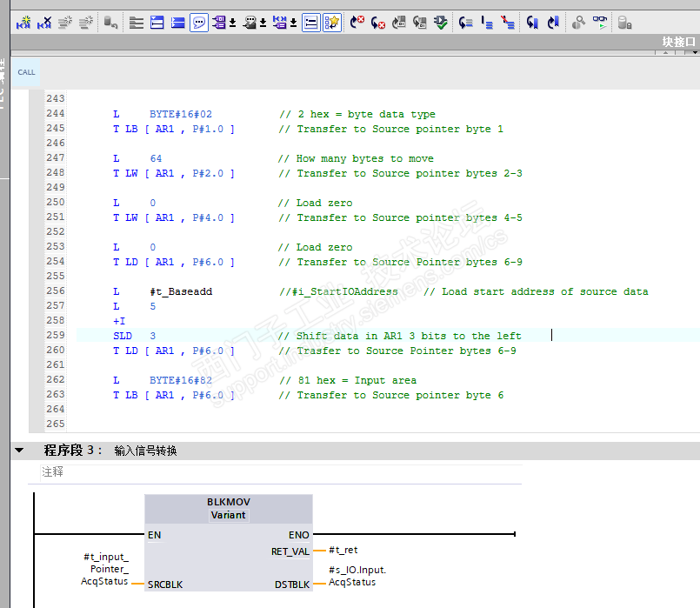Click the Insert row icon
The height and width of the screenshot is (608, 700).
tap(65, 23)
